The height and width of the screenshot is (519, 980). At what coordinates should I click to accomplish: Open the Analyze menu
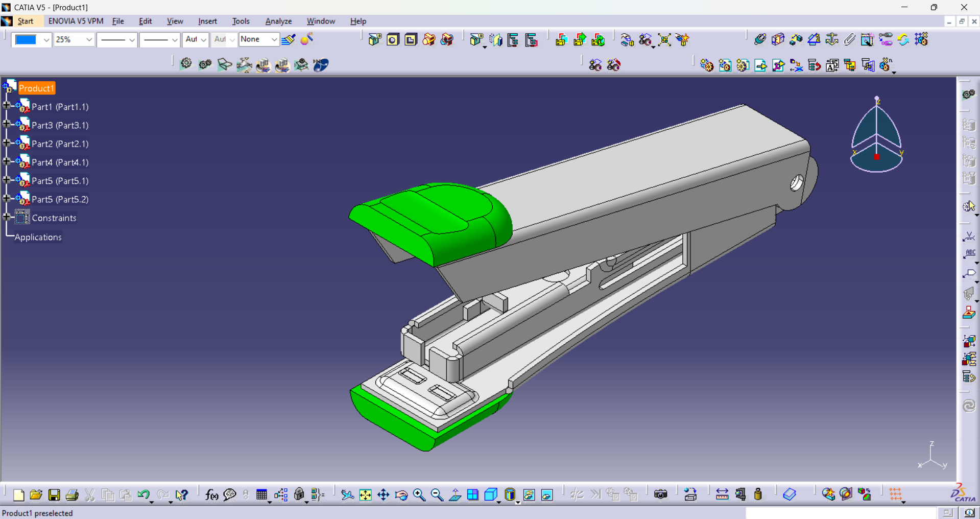click(x=278, y=21)
